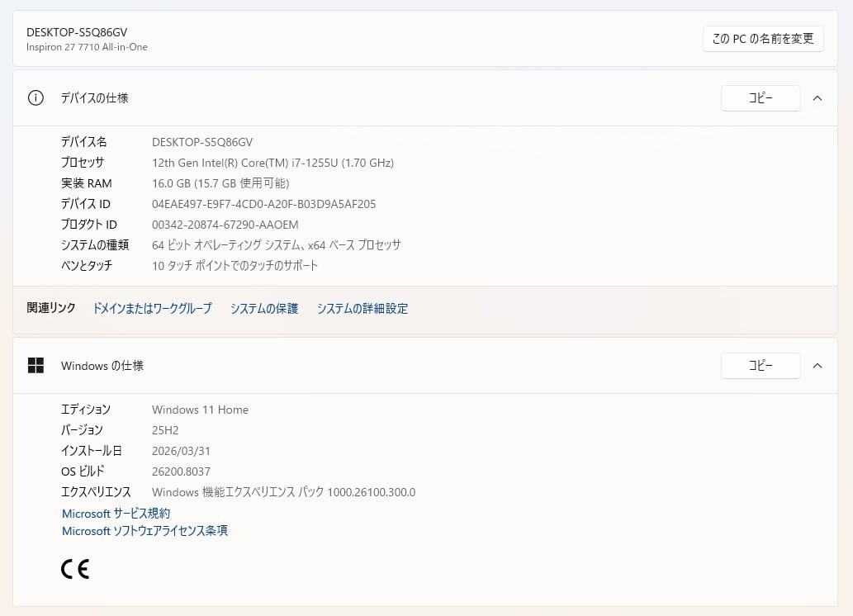Image resolution: width=853 pixels, height=616 pixels.
Task: Select the 10 タッチ ポイント pen and touch value
Action: [x=235, y=266]
